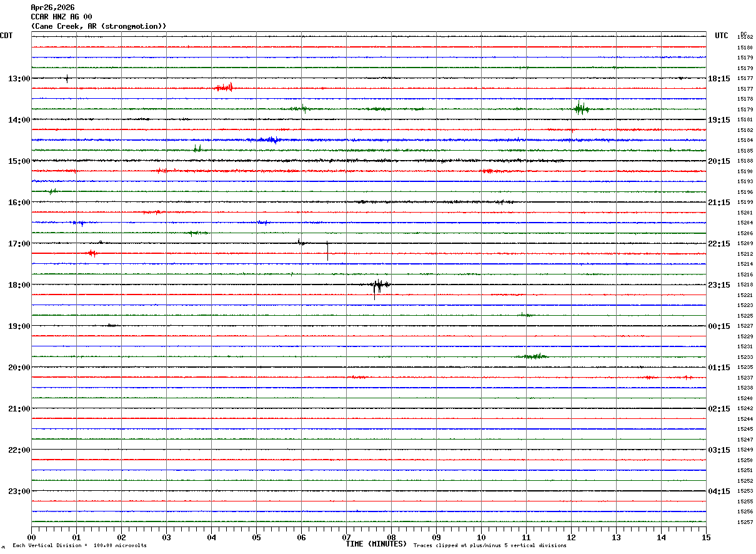Click the green burst near minute 11 above the 20:00 trace
The image size is (756, 554).
tap(532, 356)
